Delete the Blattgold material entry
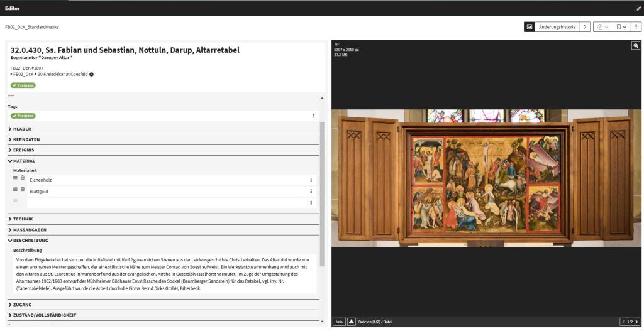This screenshot has width=644, height=331. (x=23, y=189)
